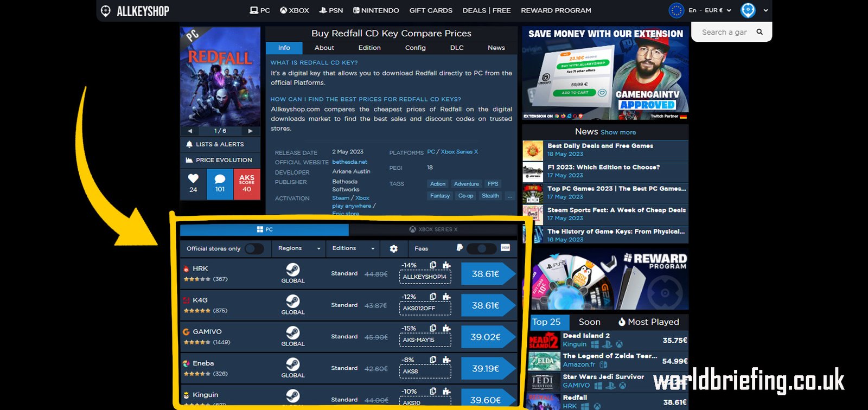Click the settings gear in the filter bar
This screenshot has width=868, height=410.
pos(394,248)
